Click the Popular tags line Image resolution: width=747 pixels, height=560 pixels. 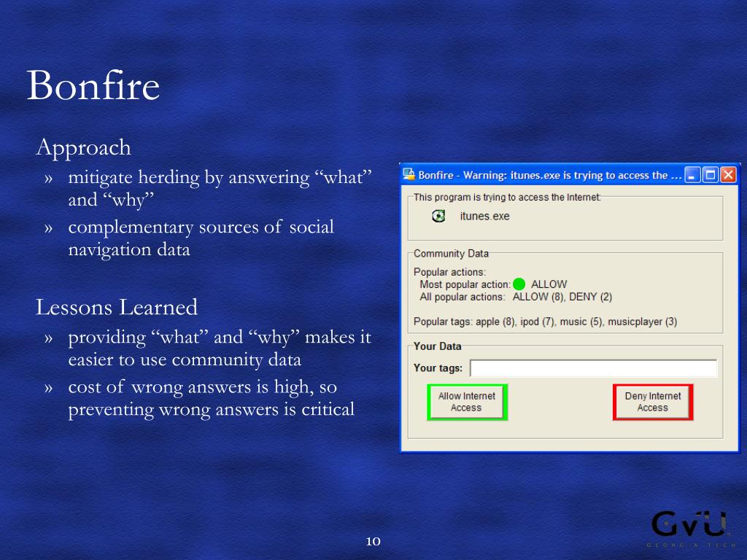coord(545,322)
